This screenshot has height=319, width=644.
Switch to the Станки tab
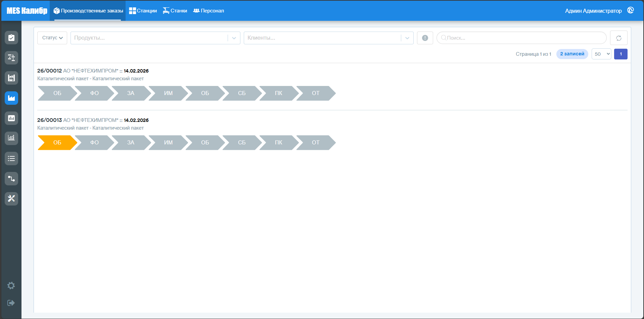(x=175, y=11)
